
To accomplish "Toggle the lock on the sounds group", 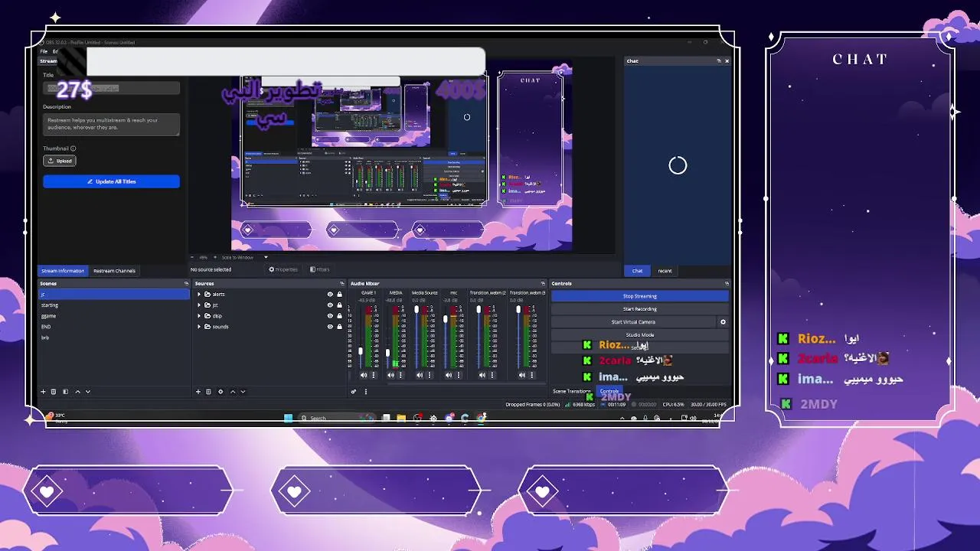I will tap(339, 327).
